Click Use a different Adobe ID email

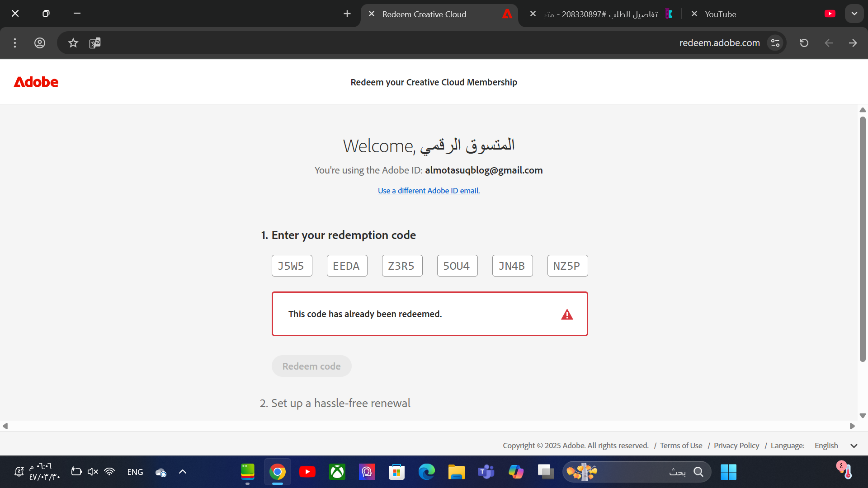429,191
